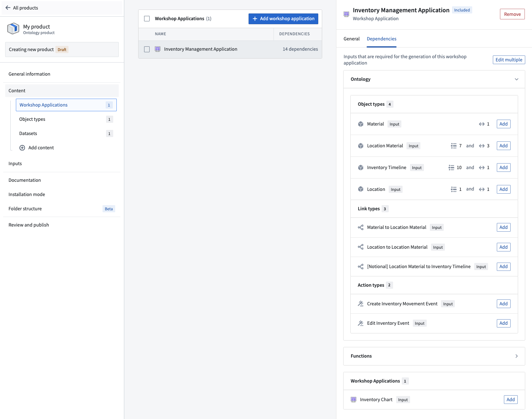Viewport: 532px width, 419px height.
Task: Click the Remove button
Action: click(512, 14)
